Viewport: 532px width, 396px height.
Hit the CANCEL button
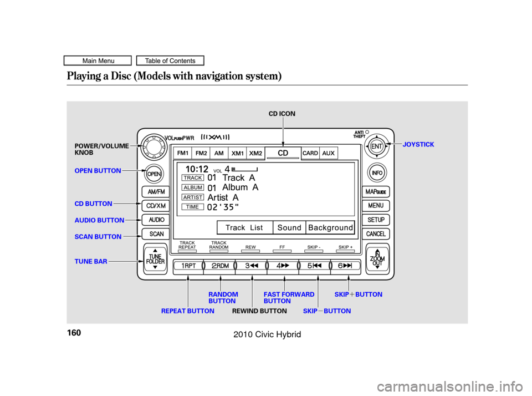(376, 234)
